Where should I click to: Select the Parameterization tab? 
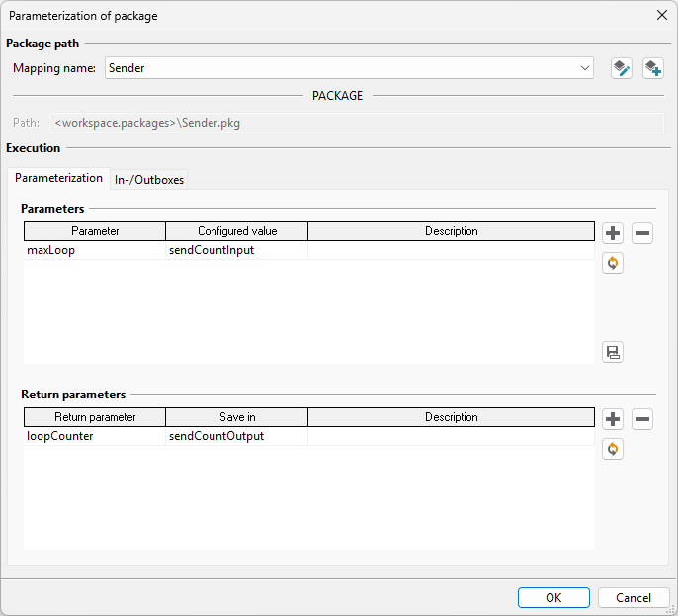(x=59, y=178)
